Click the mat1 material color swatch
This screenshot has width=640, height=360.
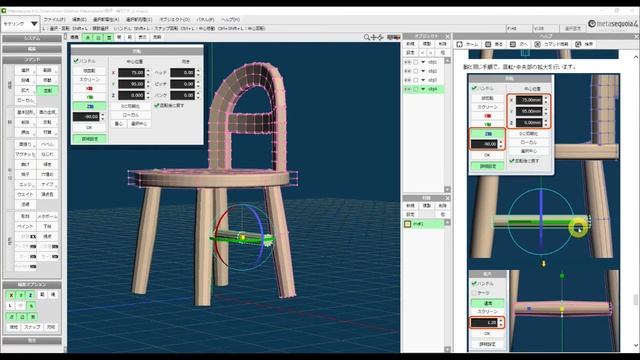pyautogui.click(x=407, y=224)
